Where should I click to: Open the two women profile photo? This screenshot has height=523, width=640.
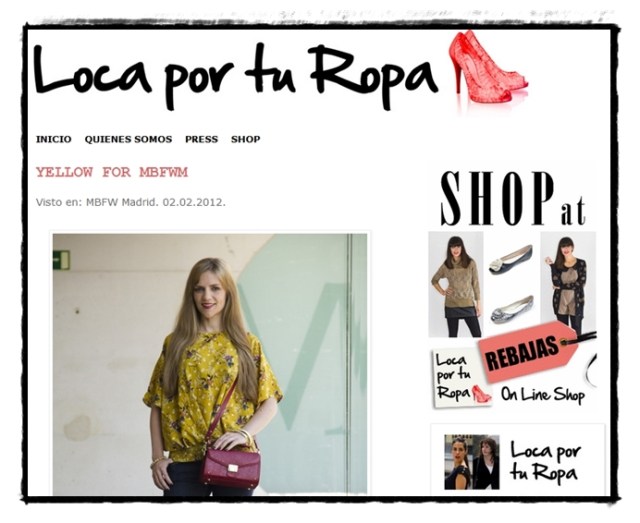[472, 462]
